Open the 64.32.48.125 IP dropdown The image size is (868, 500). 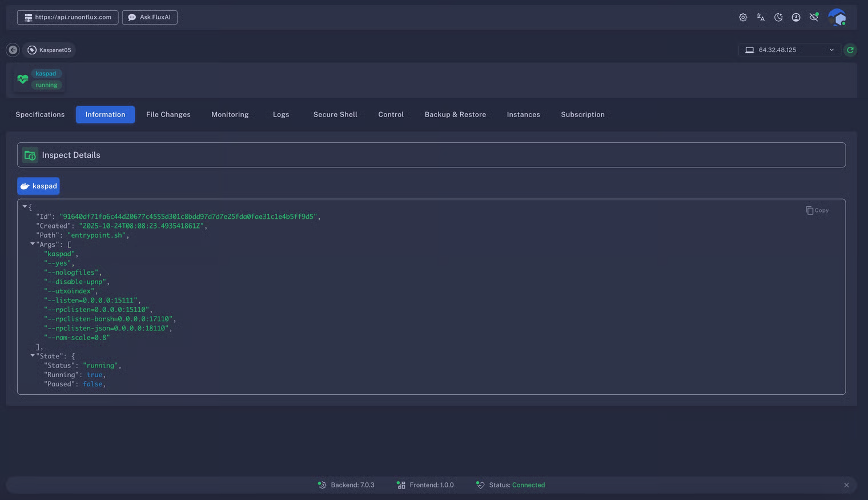point(789,50)
